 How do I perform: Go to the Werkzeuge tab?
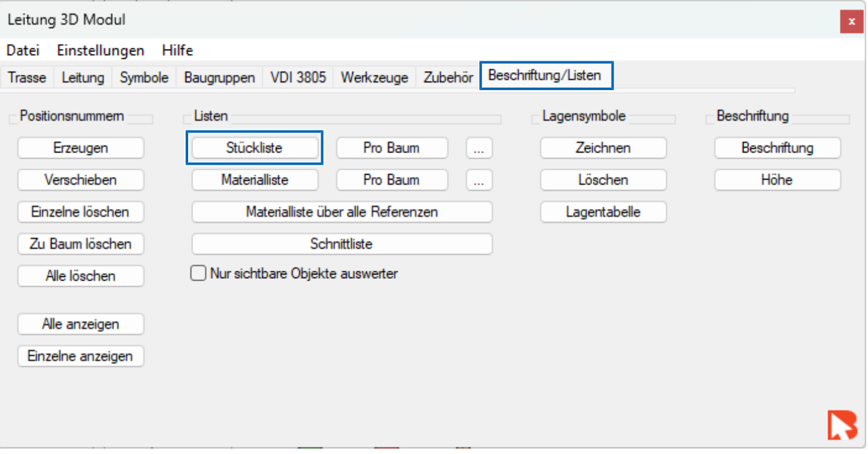(x=375, y=78)
